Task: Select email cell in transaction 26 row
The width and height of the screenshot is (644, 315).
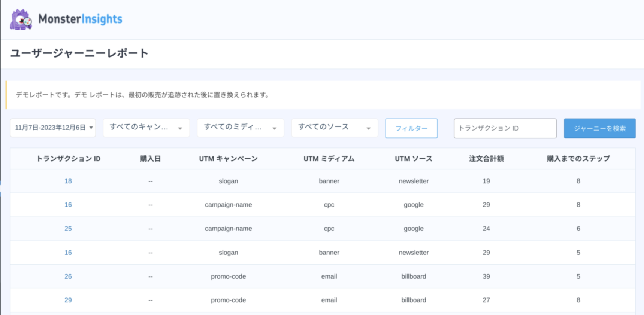Action: pyautogui.click(x=329, y=276)
